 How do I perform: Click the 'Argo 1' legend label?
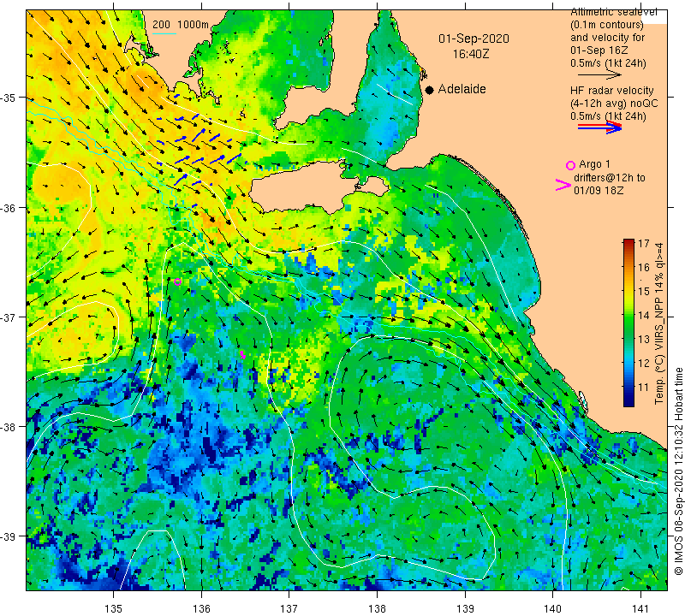click(594, 164)
